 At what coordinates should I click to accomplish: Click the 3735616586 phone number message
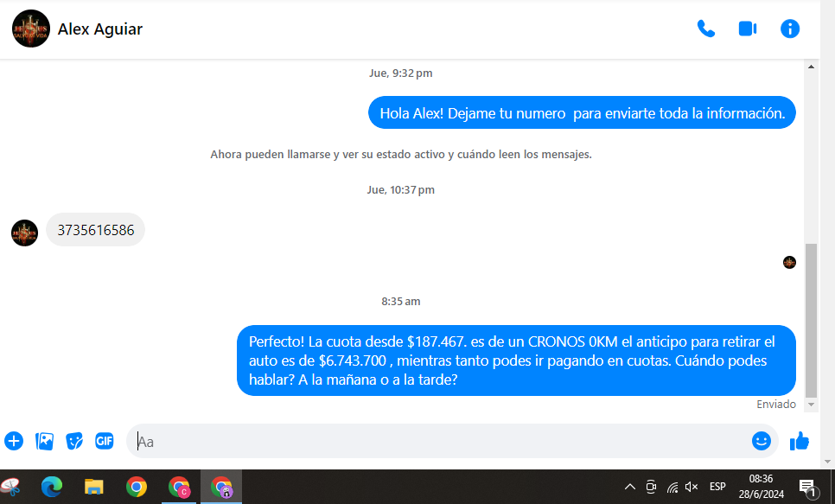[95, 230]
